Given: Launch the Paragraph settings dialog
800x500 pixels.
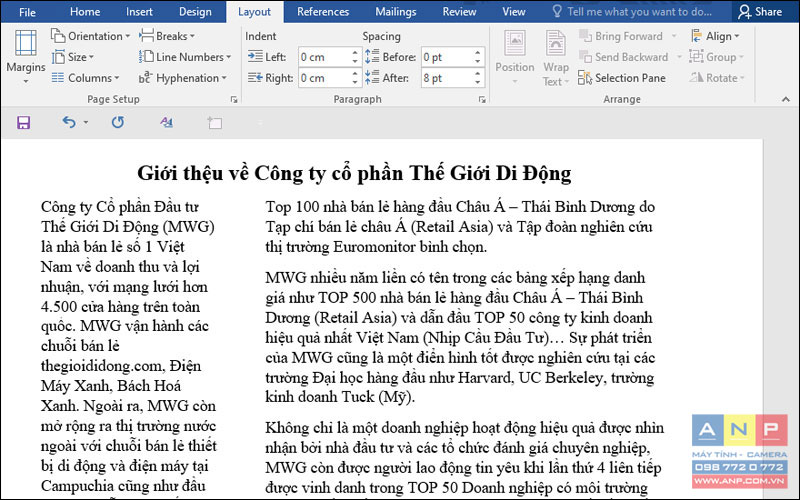Looking at the screenshot, I should pyautogui.click(x=482, y=99).
